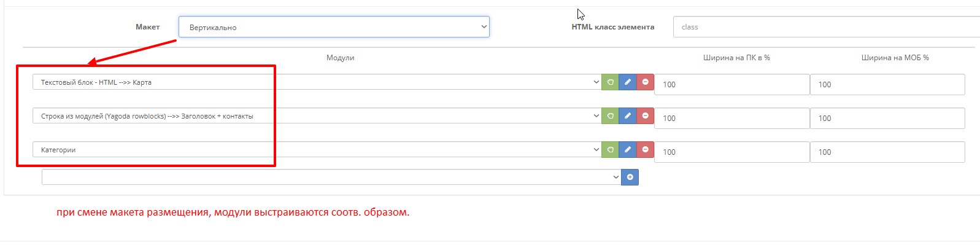Click the green drag-handle icon for Заголовок + контакты row
Screen dimensions: 980x250
[x=610, y=115]
